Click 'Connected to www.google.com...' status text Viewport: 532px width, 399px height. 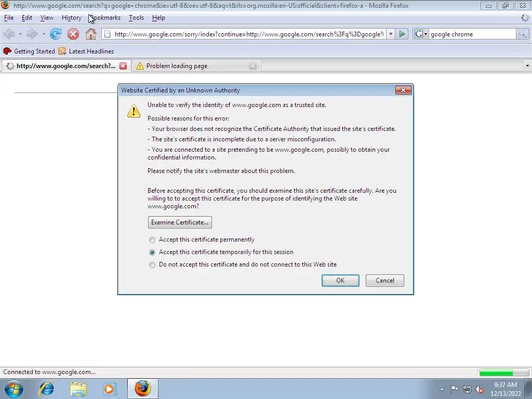click(49, 372)
